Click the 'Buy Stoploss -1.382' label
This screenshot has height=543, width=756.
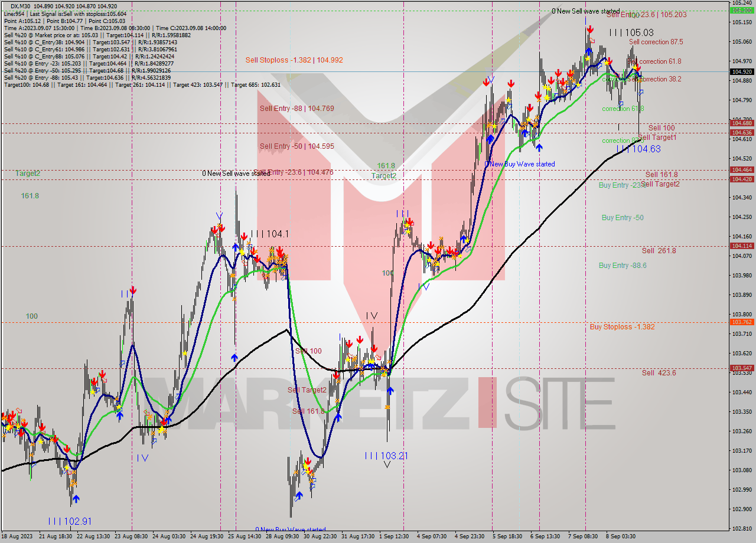622,327
